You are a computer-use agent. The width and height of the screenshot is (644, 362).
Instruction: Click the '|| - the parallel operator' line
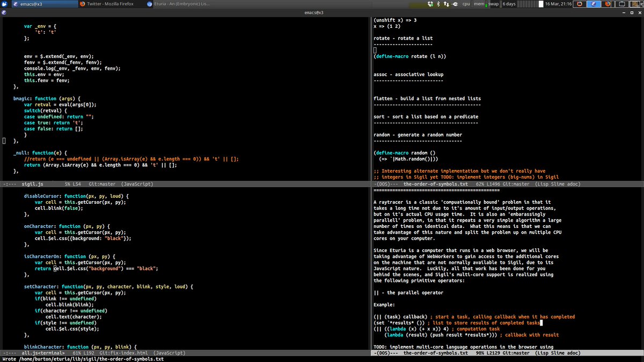[x=408, y=292]
